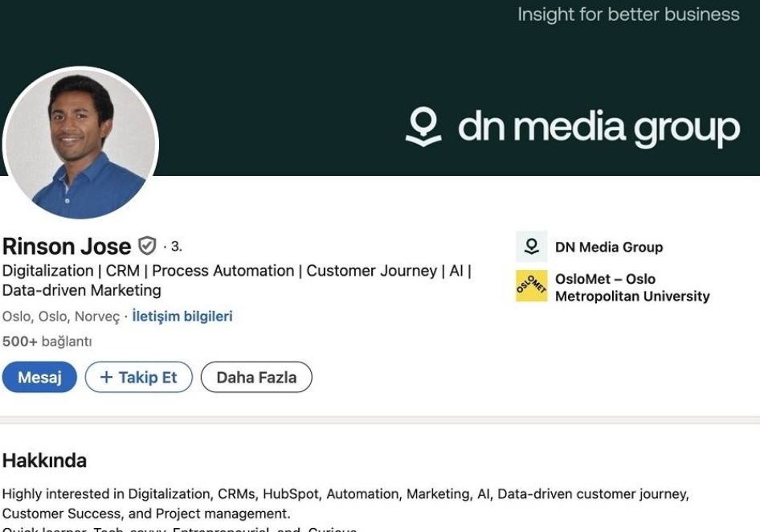Click the verification shield badge beside the name
This screenshot has width=760, height=532.
[x=147, y=246]
